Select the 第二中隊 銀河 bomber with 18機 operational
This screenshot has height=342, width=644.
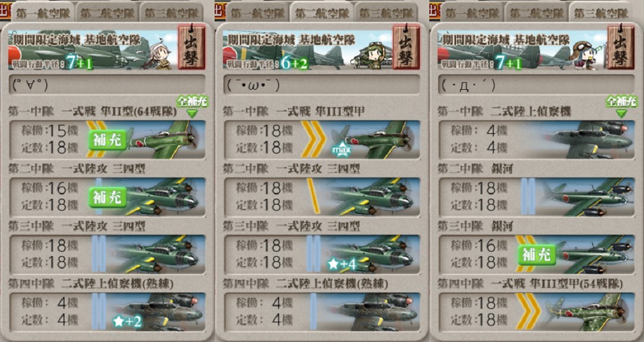pos(587,196)
